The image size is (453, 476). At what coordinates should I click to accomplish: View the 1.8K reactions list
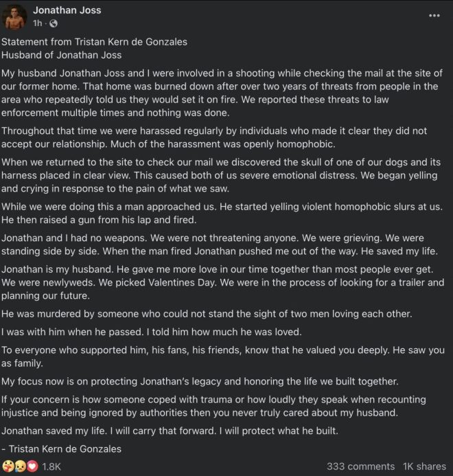click(x=51, y=466)
